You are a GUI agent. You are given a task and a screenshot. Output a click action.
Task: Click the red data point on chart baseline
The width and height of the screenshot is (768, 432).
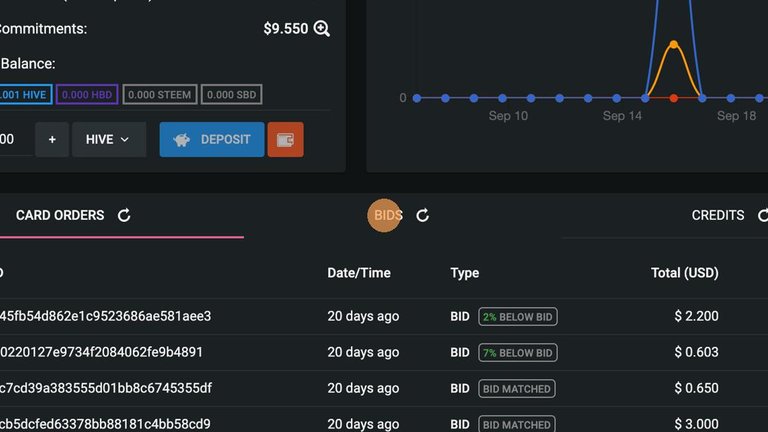[x=673, y=98]
